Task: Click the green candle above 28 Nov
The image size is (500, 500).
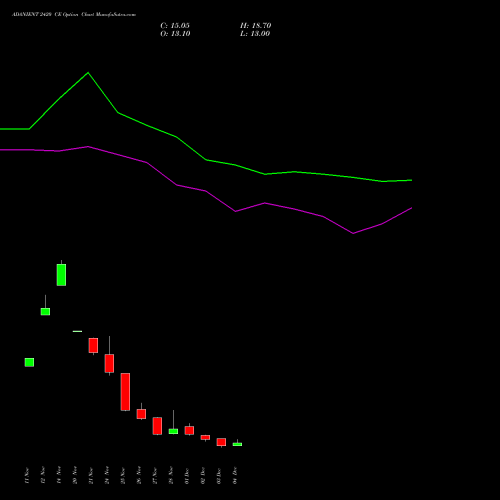Action: point(173,431)
